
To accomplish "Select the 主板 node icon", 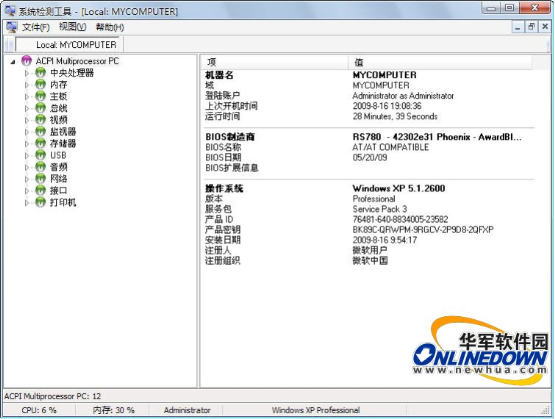I will click(x=40, y=96).
